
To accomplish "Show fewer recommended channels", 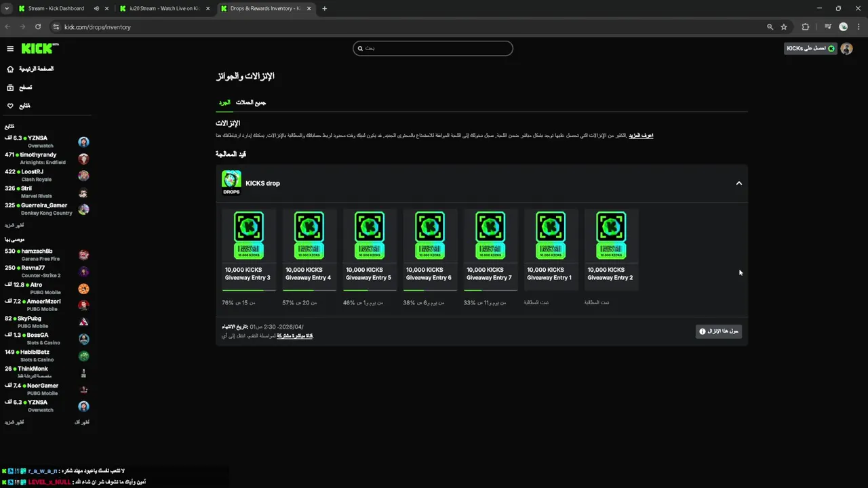I will pos(82,422).
